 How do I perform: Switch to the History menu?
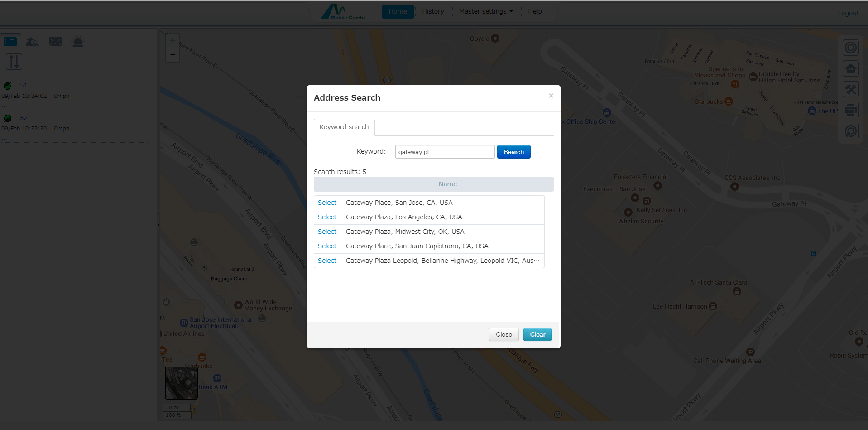click(432, 11)
